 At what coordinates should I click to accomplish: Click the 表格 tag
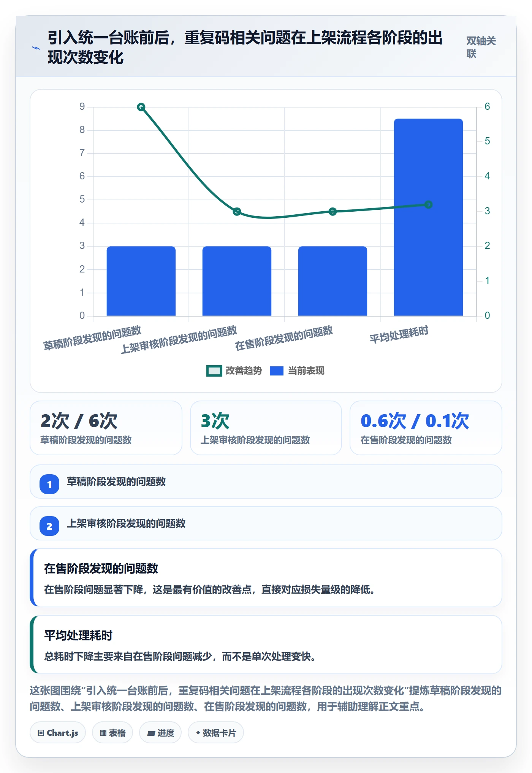(x=112, y=733)
